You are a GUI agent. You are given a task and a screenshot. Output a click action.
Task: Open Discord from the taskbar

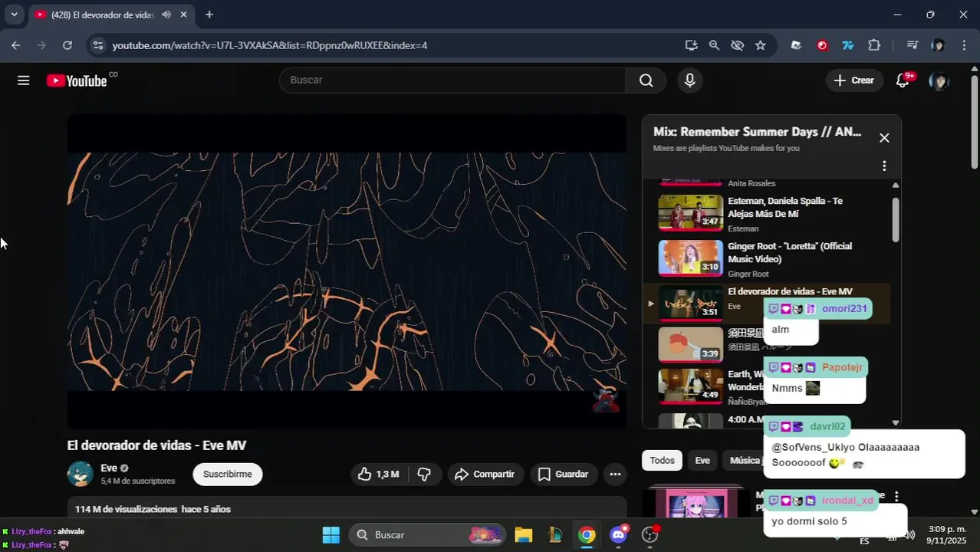point(619,535)
